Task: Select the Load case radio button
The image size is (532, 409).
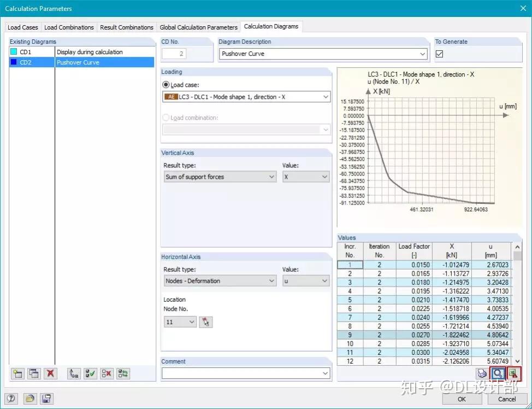Action: pos(166,85)
